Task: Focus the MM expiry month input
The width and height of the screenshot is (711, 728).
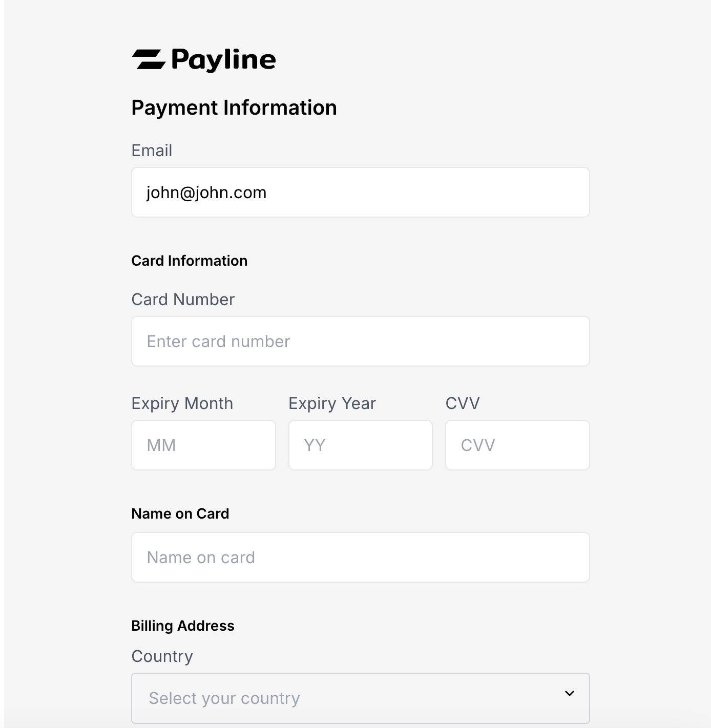Action: [x=203, y=445]
